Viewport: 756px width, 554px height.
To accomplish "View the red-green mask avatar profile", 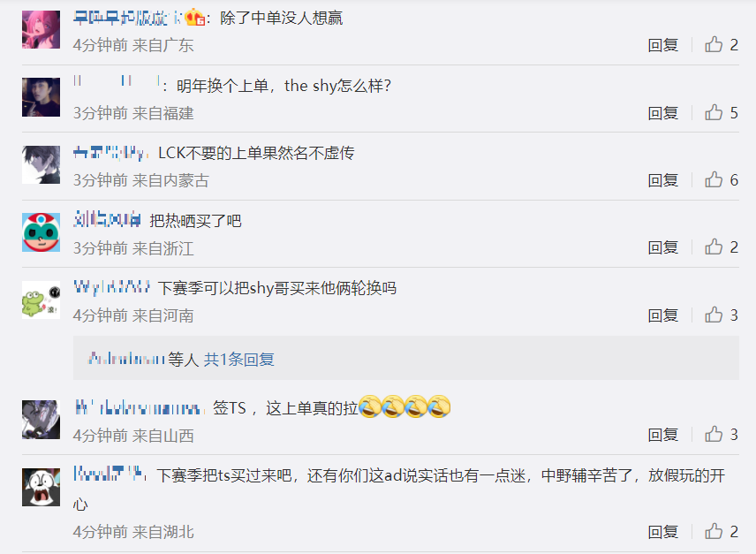I will (x=41, y=232).
